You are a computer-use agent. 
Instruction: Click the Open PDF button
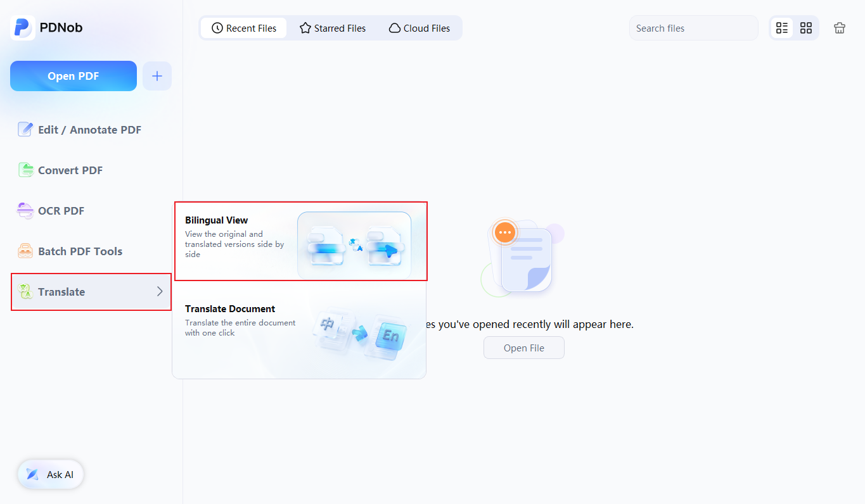(74, 76)
